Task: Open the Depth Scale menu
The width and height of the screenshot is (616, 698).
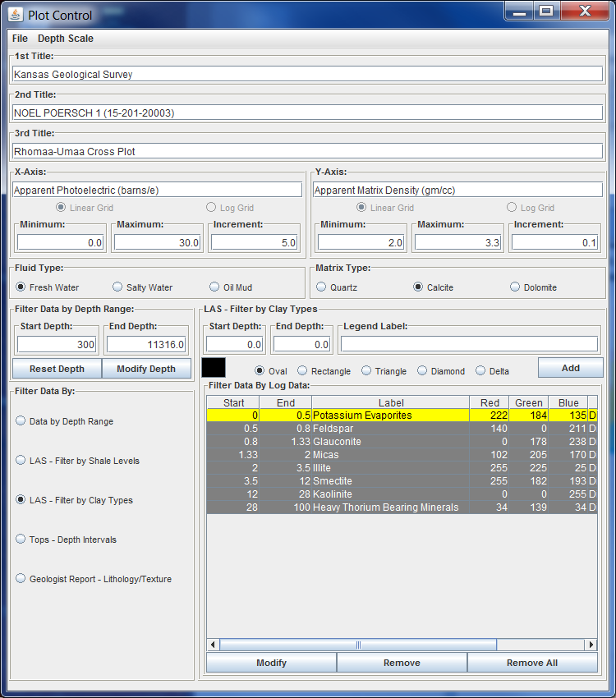Action: click(x=66, y=39)
